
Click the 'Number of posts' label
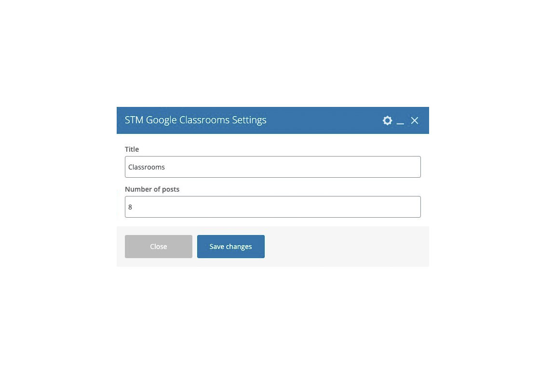[x=152, y=189]
